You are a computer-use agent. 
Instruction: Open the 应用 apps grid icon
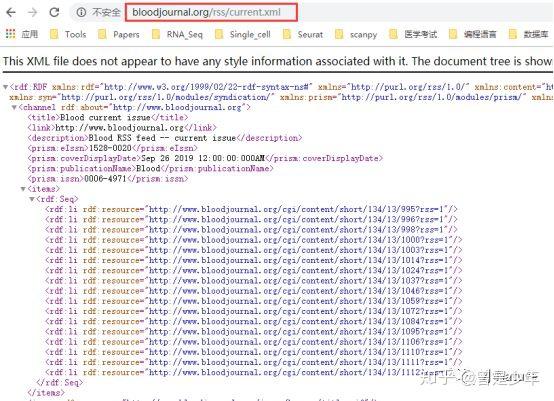pos(11,34)
